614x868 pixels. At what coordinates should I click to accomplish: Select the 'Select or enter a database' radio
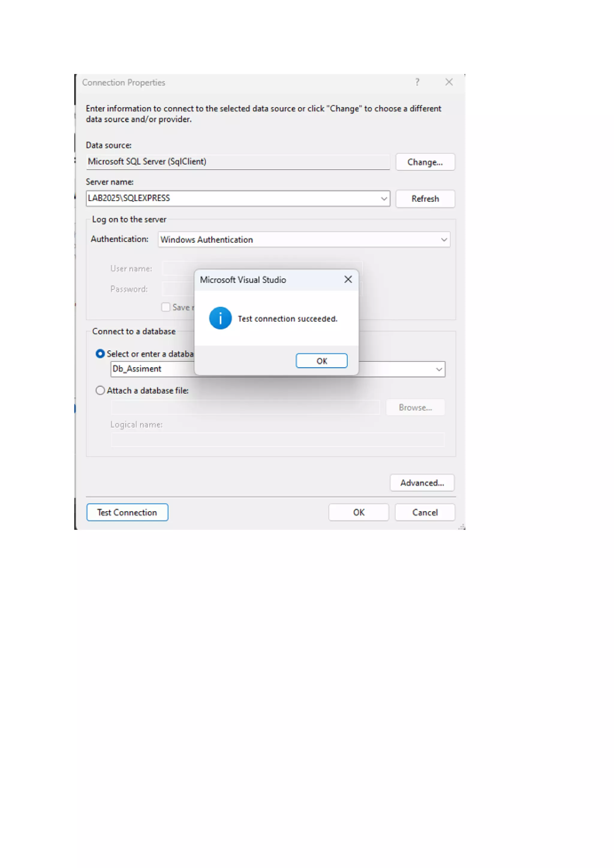point(100,354)
